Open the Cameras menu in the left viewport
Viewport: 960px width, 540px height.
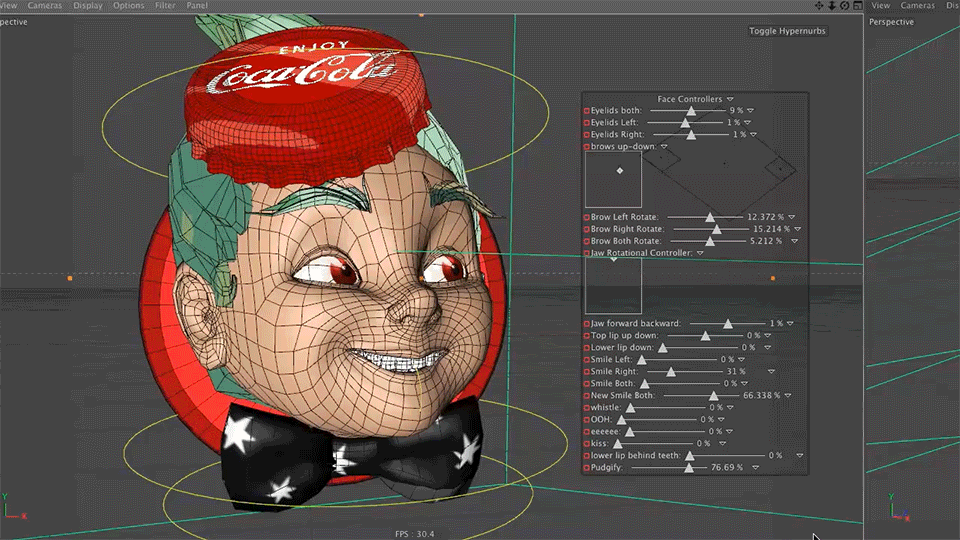(45, 6)
